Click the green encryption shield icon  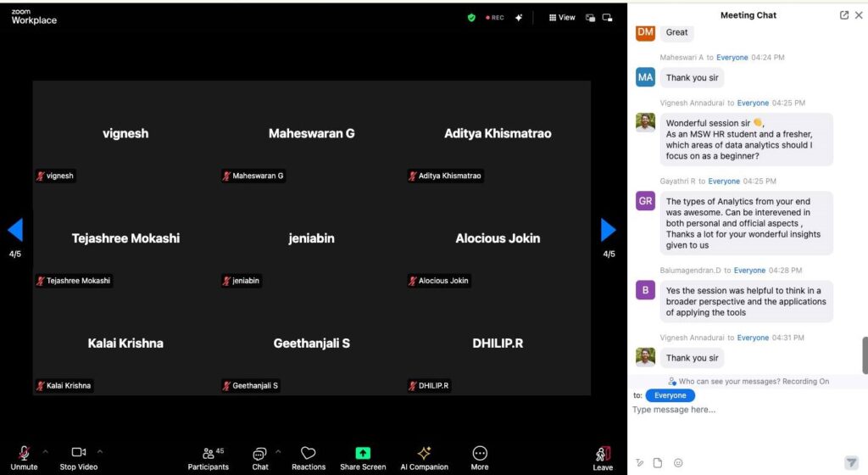471,17
